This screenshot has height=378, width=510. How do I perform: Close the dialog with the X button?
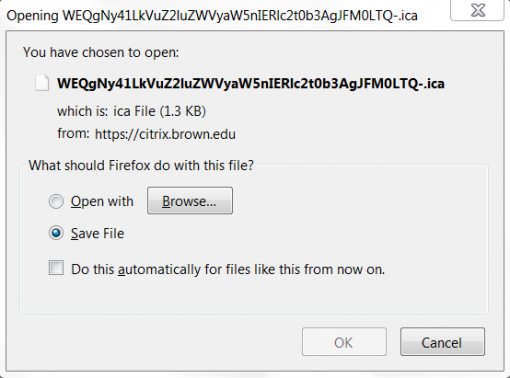coord(477,10)
